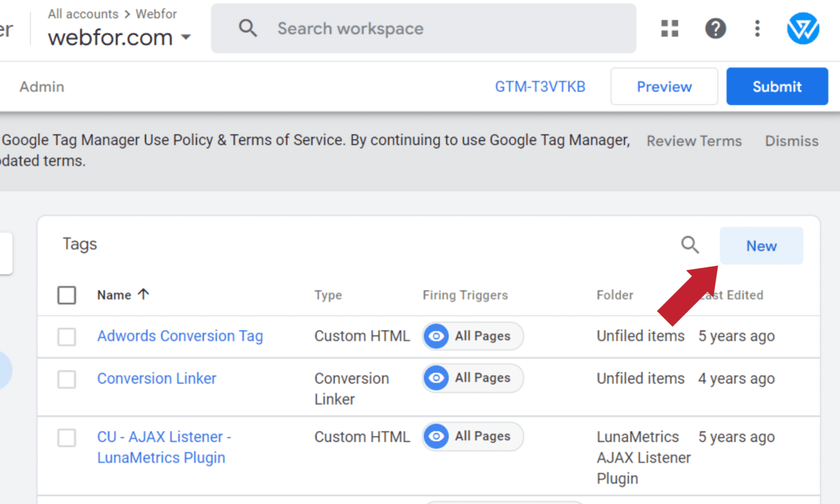Click Custom HTML type in CU - AJAX row

coord(362,437)
